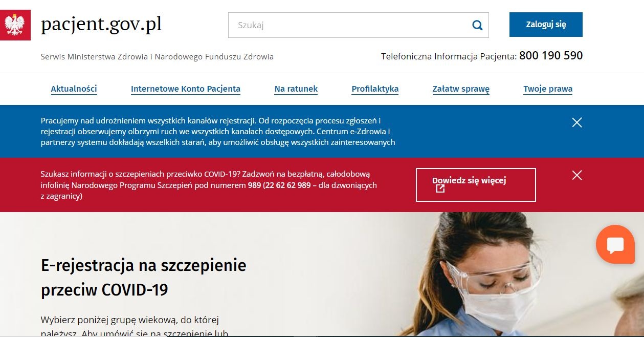Open the Aktualności menu item

tap(74, 89)
